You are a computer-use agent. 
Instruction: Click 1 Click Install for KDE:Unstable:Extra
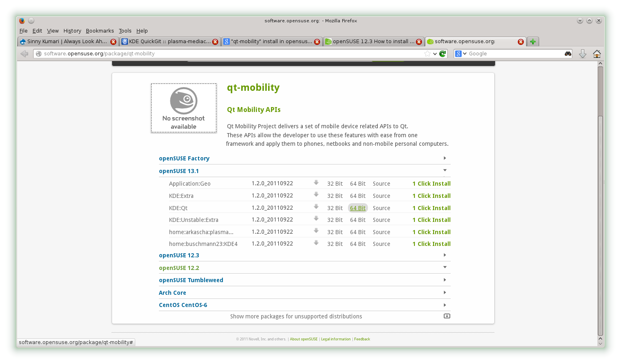pyautogui.click(x=432, y=220)
